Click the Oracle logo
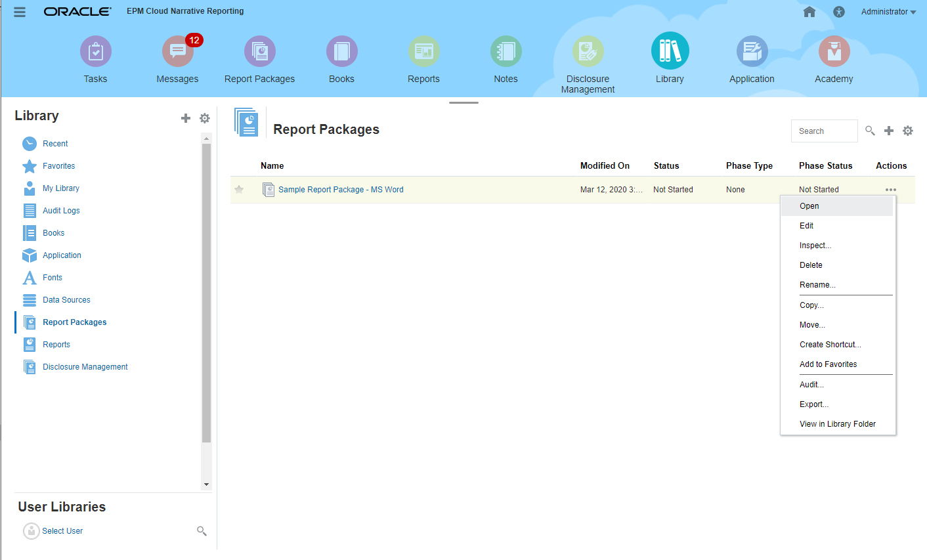Screen dimensions: 927x560 click(x=77, y=12)
